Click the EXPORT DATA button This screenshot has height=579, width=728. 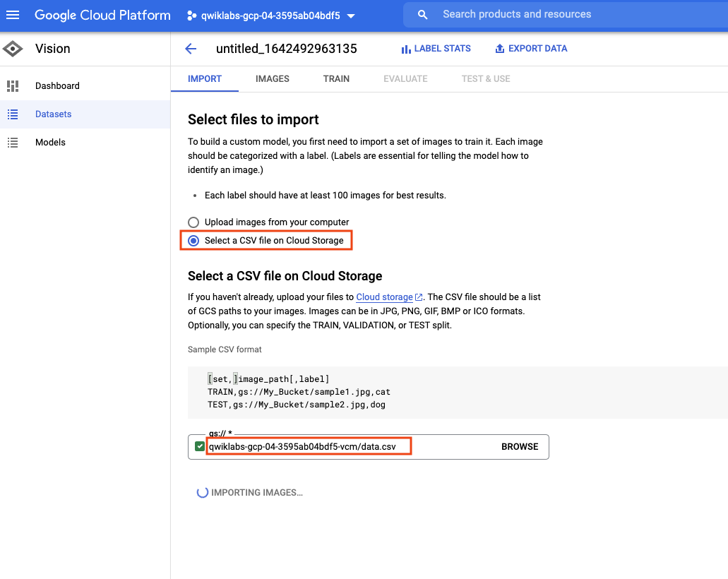[531, 49]
